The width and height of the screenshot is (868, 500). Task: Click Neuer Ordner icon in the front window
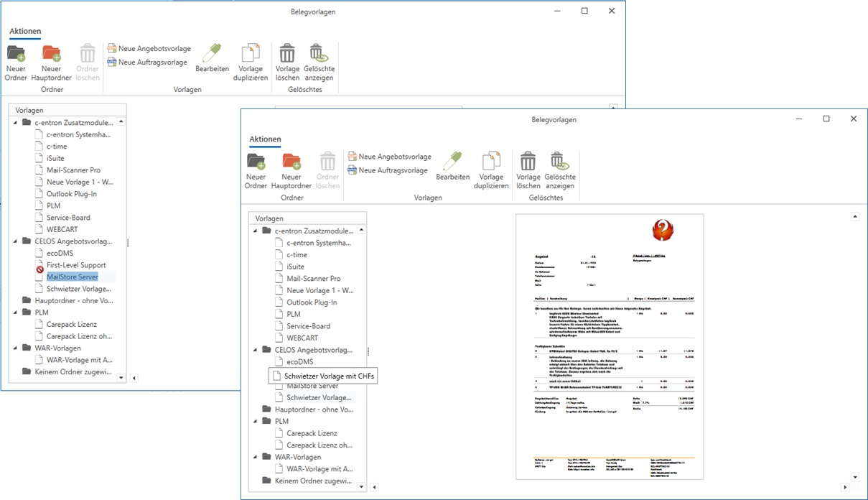pos(256,162)
